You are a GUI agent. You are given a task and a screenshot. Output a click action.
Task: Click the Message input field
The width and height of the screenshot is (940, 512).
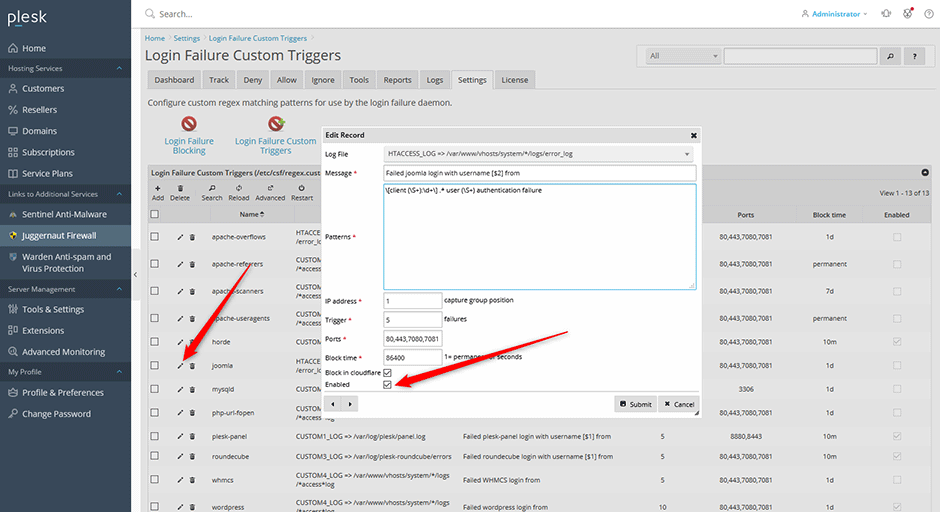point(540,173)
